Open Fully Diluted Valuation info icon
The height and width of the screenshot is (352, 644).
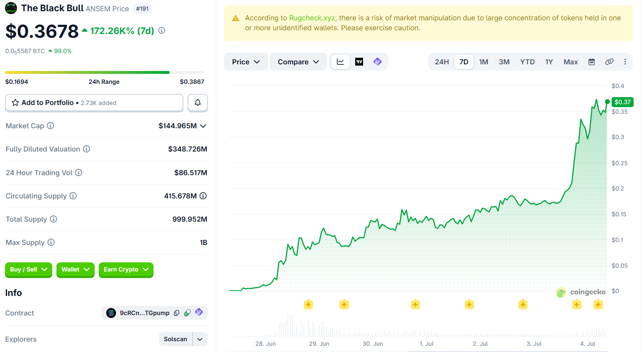pos(86,149)
